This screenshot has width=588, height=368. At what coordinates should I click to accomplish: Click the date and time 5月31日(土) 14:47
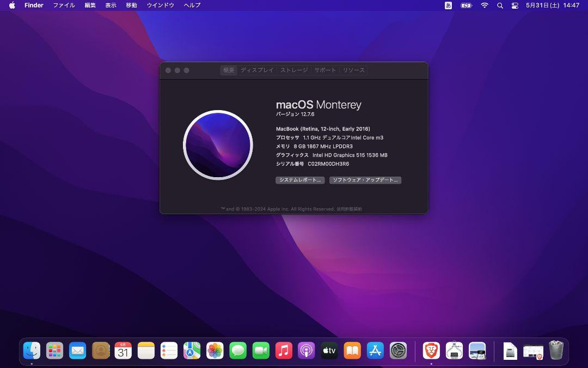553,5
